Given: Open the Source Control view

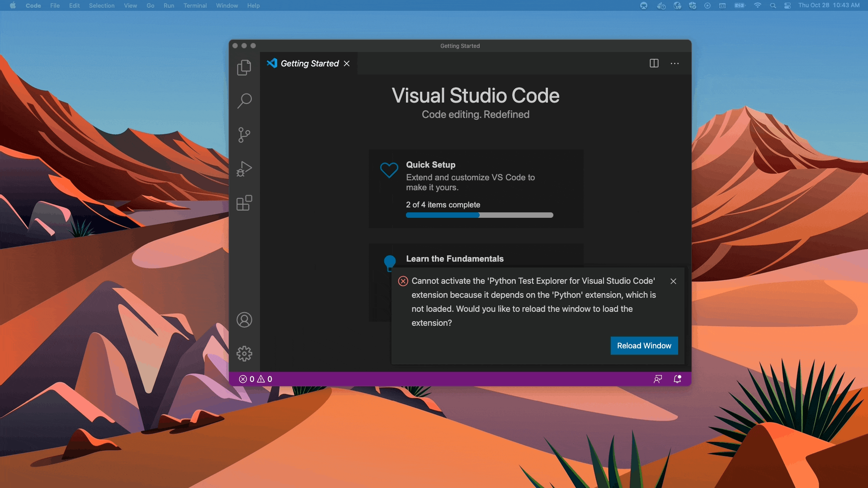Looking at the screenshot, I should [244, 135].
